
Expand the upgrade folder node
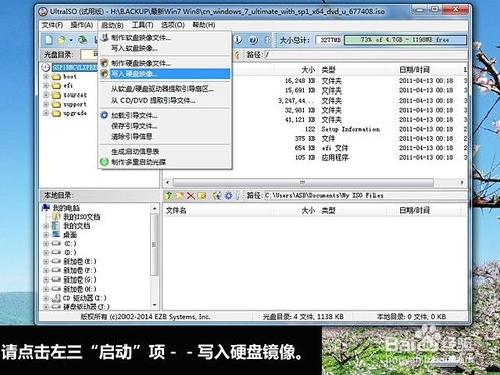click(x=46, y=113)
